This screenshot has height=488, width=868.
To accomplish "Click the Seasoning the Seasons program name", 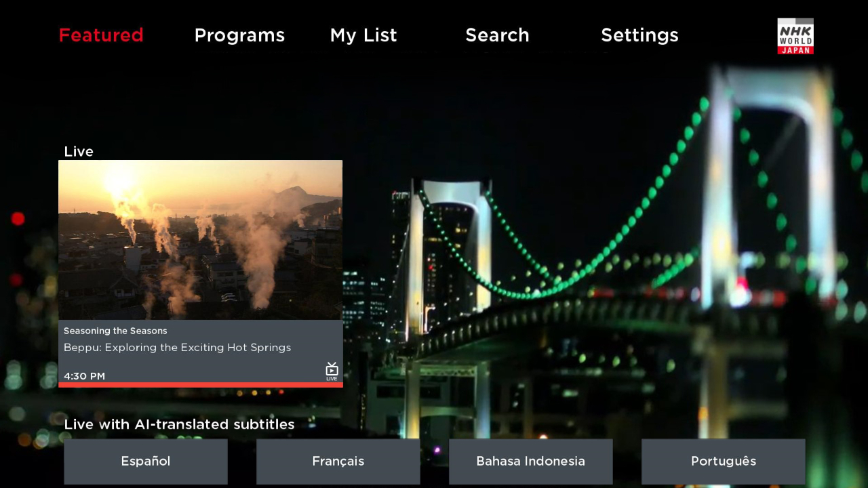I will (115, 331).
